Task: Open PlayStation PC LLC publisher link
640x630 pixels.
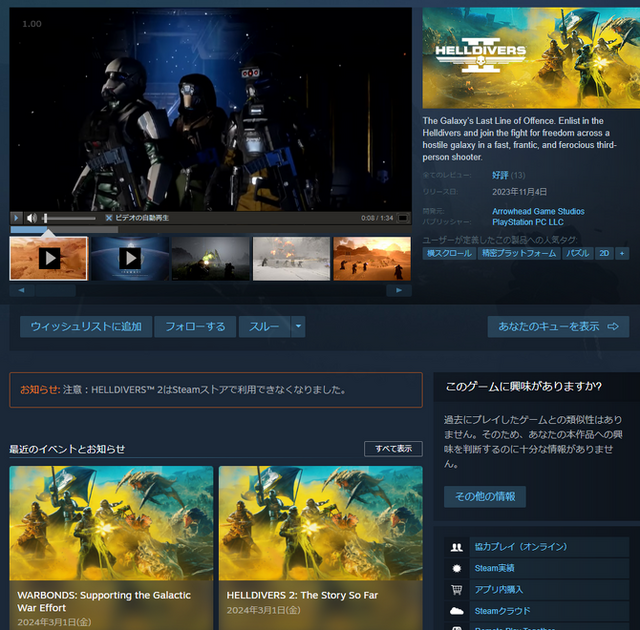Action: [x=528, y=222]
